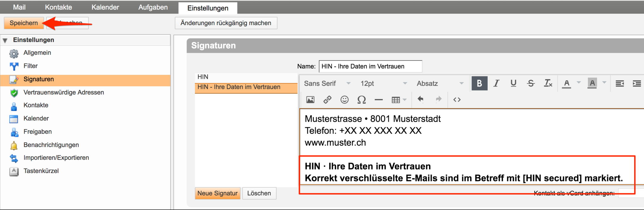This screenshot has width=644, height=210.
Task: Insert special character (Omega)
Action: (x=361, y=100)
